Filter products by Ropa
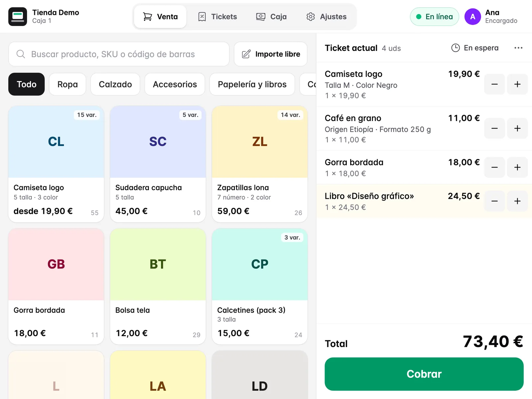532x399 pixels. pyautogui.click(x=67, y=84)
